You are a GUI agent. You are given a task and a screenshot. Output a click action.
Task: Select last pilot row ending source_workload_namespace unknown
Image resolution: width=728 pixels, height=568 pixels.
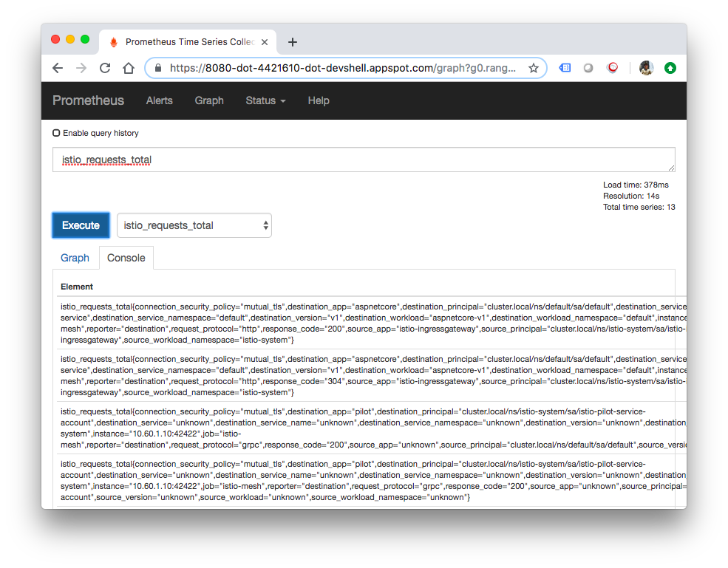(x=370, y=481)
